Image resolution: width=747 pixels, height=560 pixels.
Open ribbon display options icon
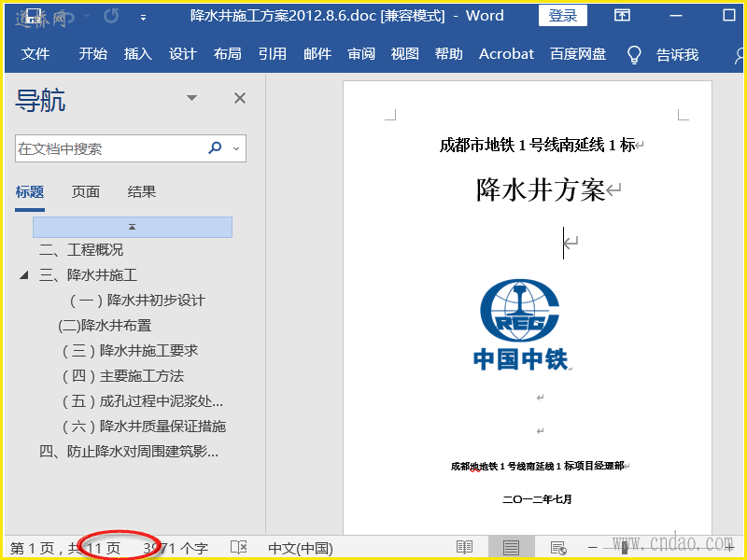click(x=622, y=16)
